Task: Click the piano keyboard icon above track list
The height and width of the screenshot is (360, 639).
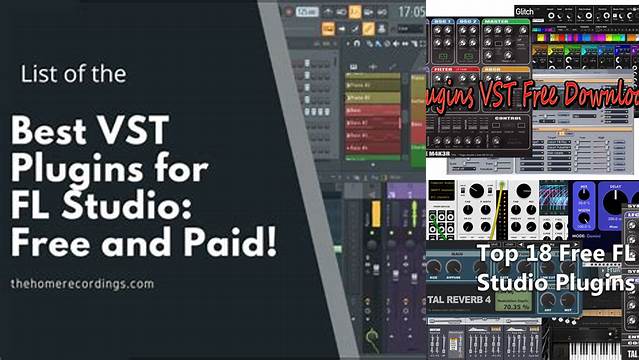Action: [353, 66]
